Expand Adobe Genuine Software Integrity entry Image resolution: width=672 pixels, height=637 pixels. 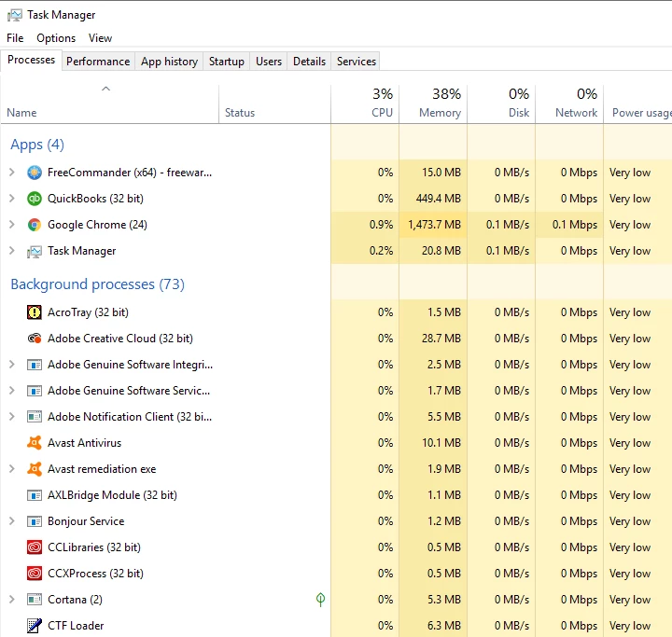click(x=12, y=364)
